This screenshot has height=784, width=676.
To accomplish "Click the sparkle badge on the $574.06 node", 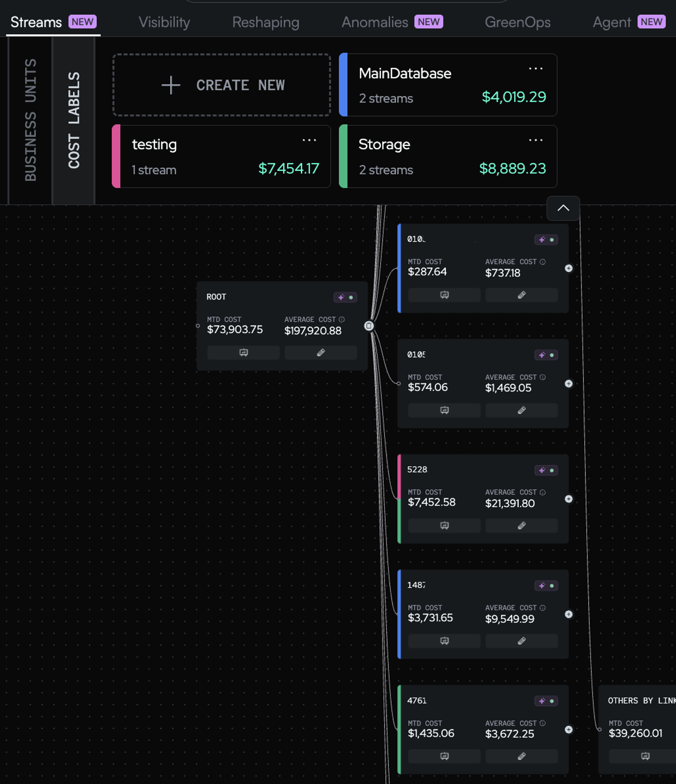I will point(546,355).
